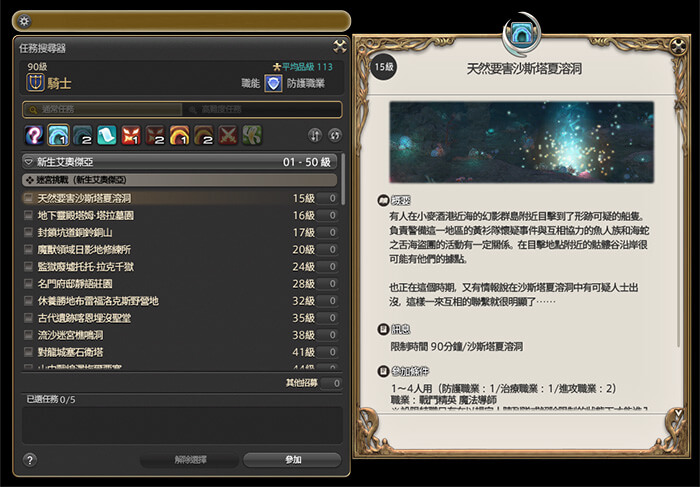Collapse the 新生艾奧傑亞 01-50級 section
Screen dimensions: 700x487
click(179, 162)
